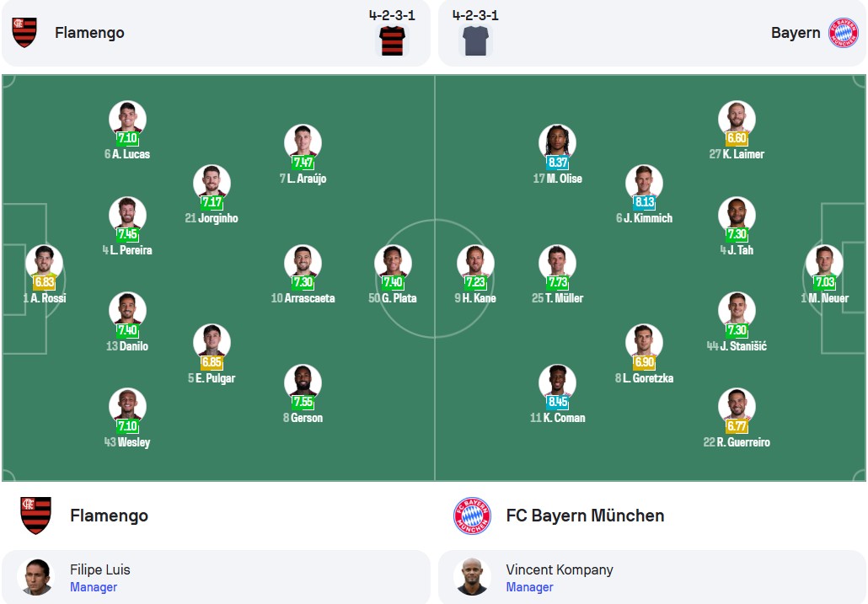Image resolution: width=868 pixels, height=604 pixels.
Task: Click K. Coman's 8.45 rating badge
Action: click(x=557, y=402)
